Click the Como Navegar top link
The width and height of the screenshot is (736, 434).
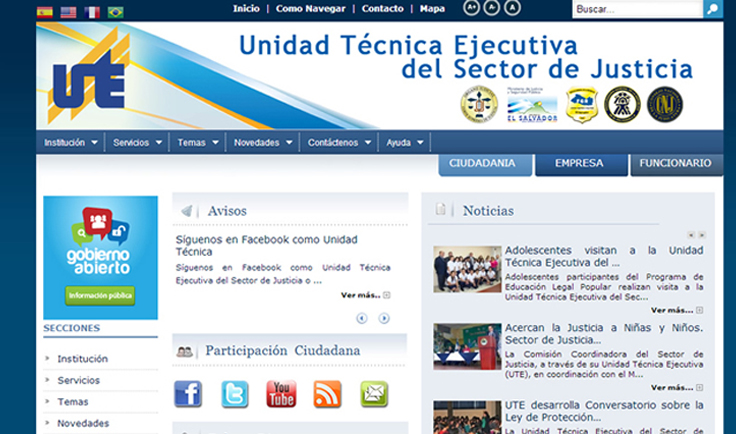[x=311, y=8]
